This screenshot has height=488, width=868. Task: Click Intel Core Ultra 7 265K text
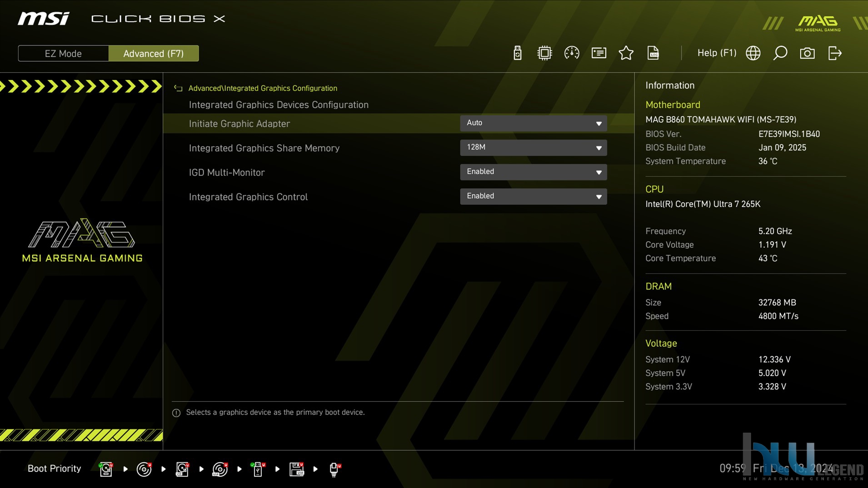tap(703, 204)
